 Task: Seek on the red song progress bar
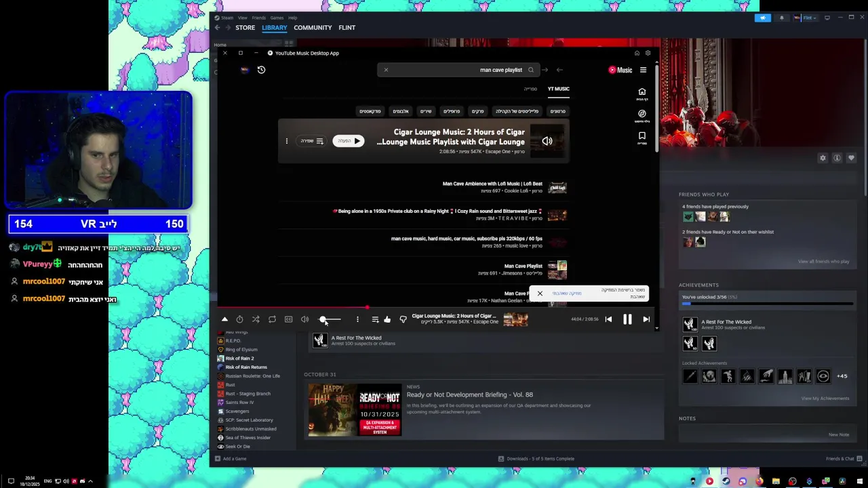(437, 307)
